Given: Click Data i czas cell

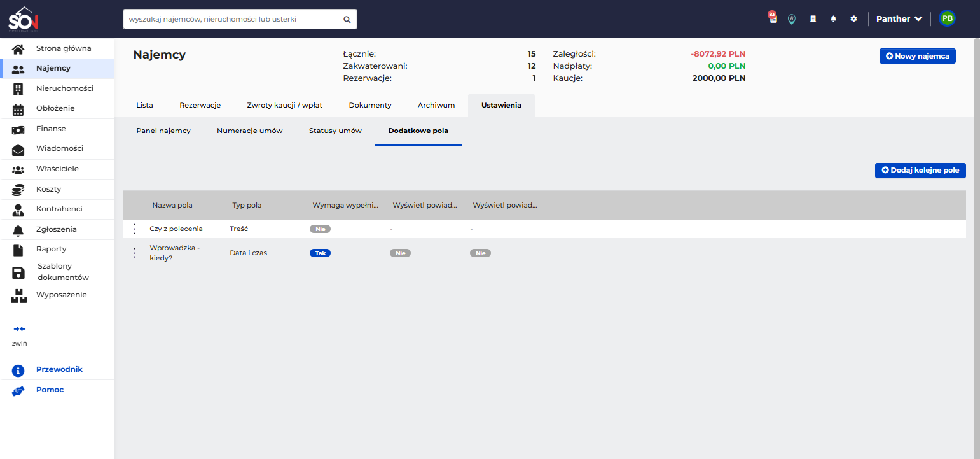Looking at the screenshot, I should (x=249, y=253).
